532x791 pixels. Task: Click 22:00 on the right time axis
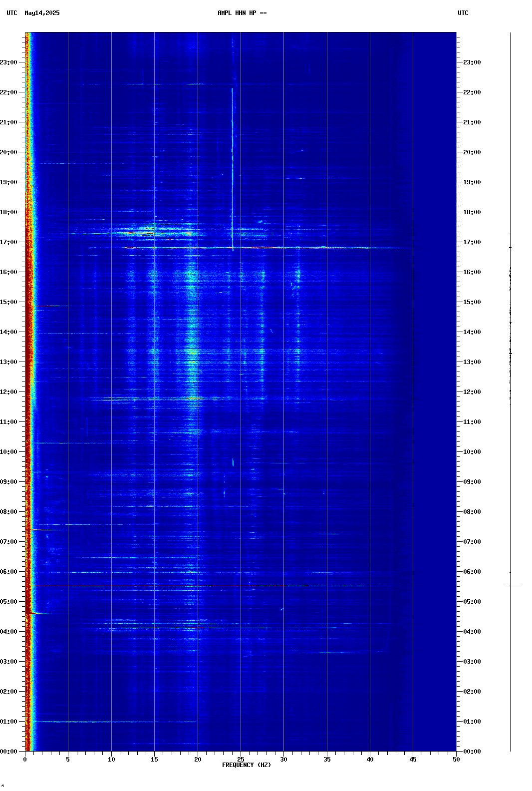(472, 92)
